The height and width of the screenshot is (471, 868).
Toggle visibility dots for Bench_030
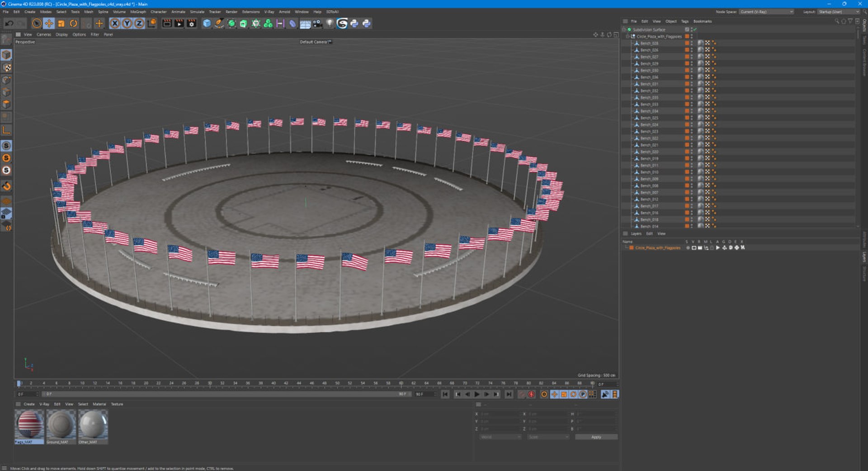point(692,70)
